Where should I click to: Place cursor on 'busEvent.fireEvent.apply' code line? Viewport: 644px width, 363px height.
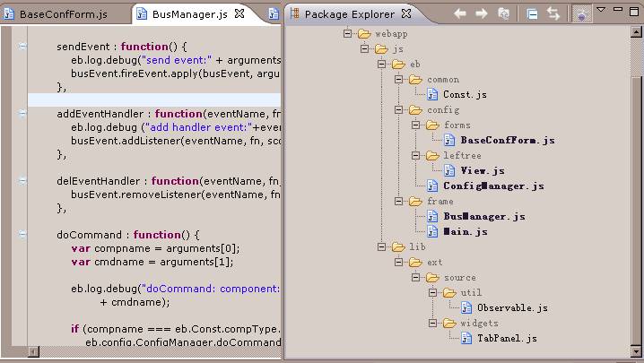pos(176,73)
